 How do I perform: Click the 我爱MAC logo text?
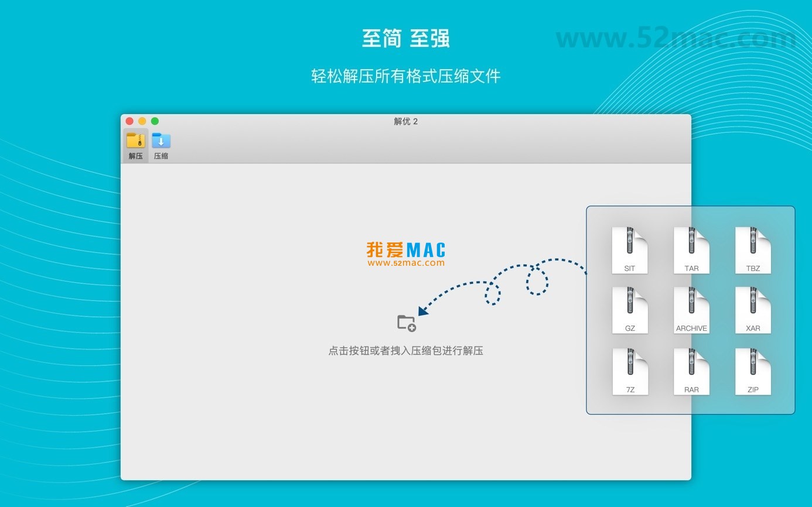coord(405,248)
